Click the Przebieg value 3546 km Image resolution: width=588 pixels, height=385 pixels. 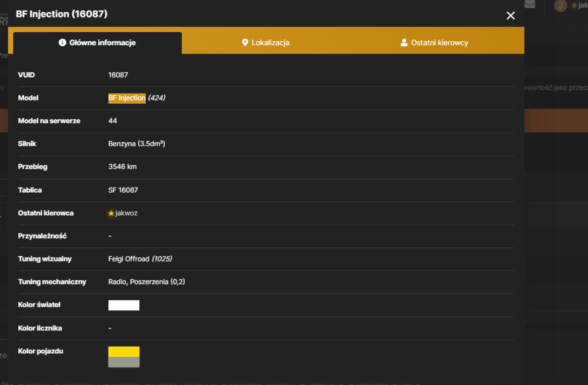pyautogui.click(x=122, y=167)
